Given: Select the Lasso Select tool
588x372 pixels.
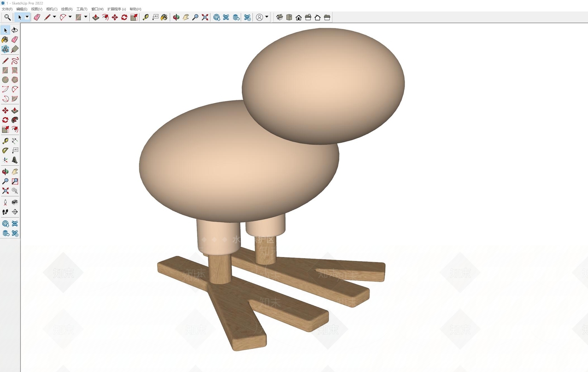Looking at the screenshot, I should (15, 30).
